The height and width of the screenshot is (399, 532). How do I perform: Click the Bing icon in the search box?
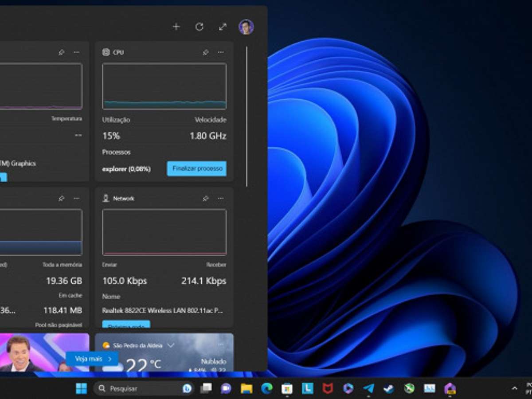click(187, 389)
